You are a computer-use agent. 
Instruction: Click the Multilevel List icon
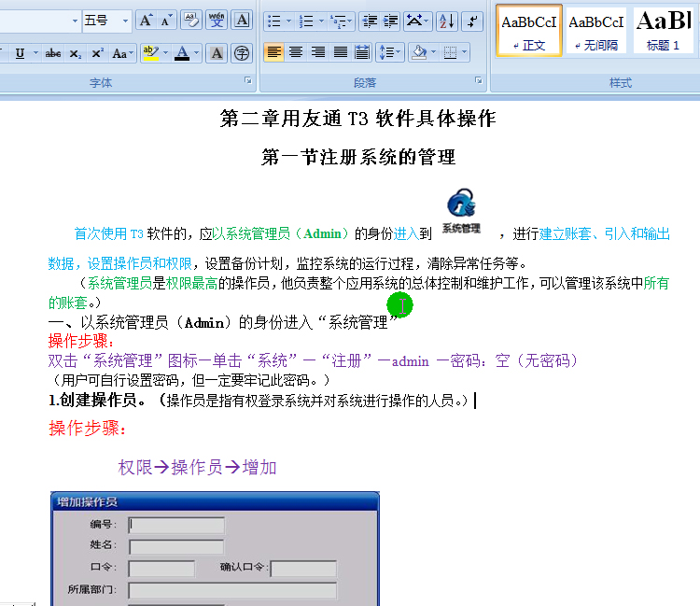pyautogui.click(x=338, y=21)
